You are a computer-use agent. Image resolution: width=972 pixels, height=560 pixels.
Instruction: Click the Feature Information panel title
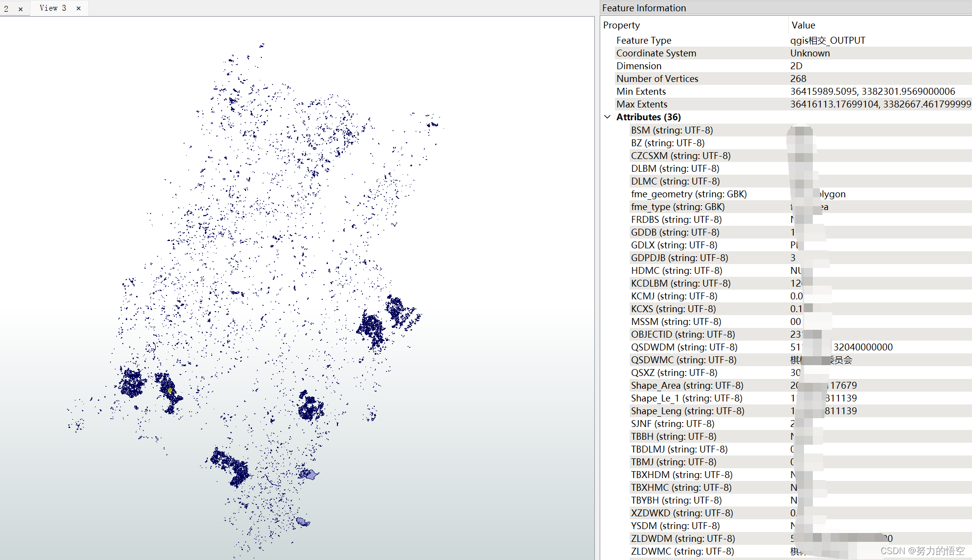(644, 8)
